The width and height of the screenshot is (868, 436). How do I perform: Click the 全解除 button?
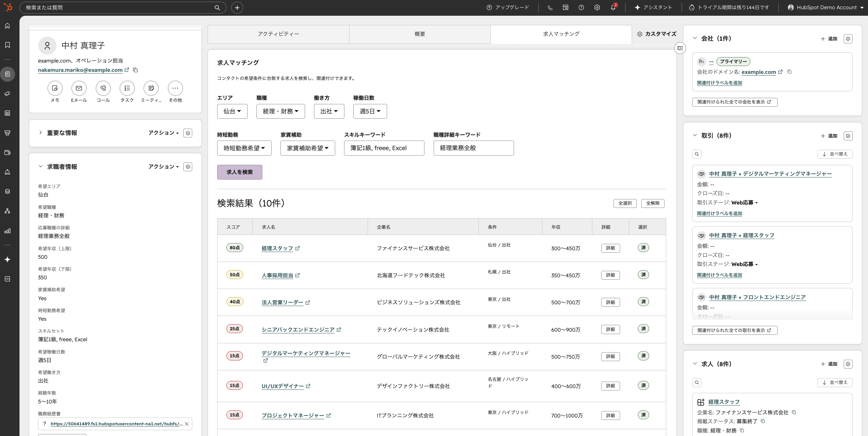click(653, 203)
